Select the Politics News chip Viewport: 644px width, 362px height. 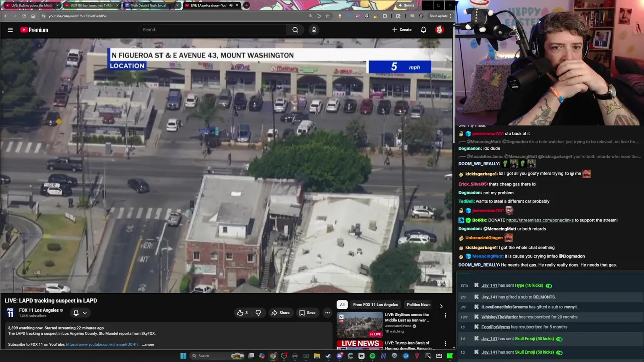click(418, 305)
